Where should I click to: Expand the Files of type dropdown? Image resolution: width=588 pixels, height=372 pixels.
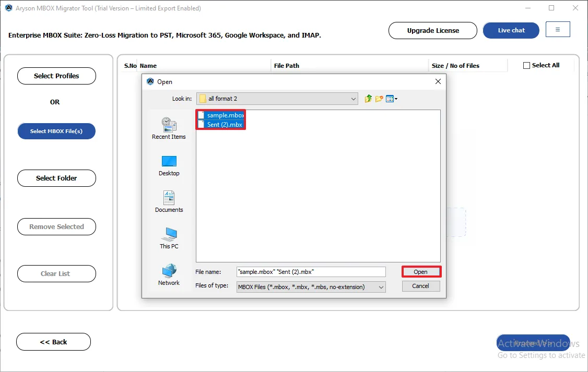click(x=381, y=287)
